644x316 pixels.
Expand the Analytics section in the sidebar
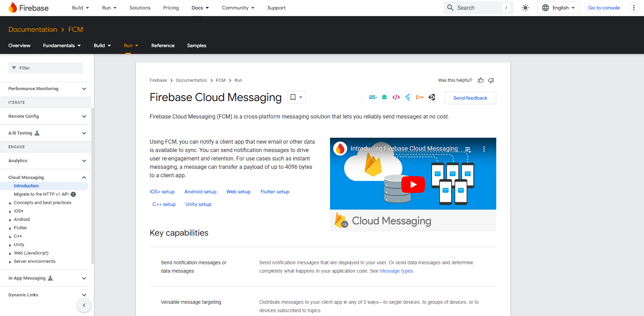(x=84, y=160)
